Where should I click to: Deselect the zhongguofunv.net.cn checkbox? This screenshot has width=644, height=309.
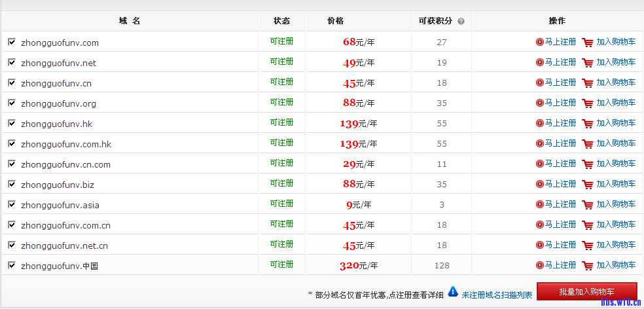(x=12, y=245)
